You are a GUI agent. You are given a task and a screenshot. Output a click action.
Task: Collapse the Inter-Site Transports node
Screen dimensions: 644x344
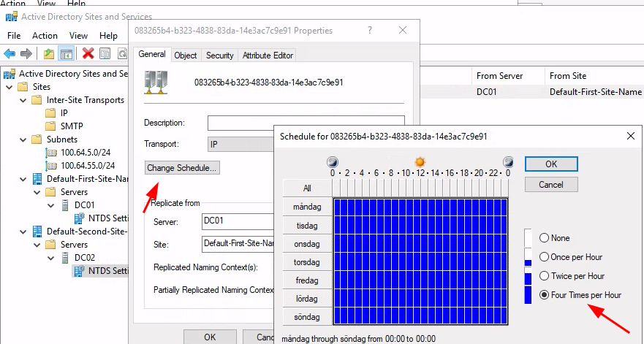coord(23,100)
